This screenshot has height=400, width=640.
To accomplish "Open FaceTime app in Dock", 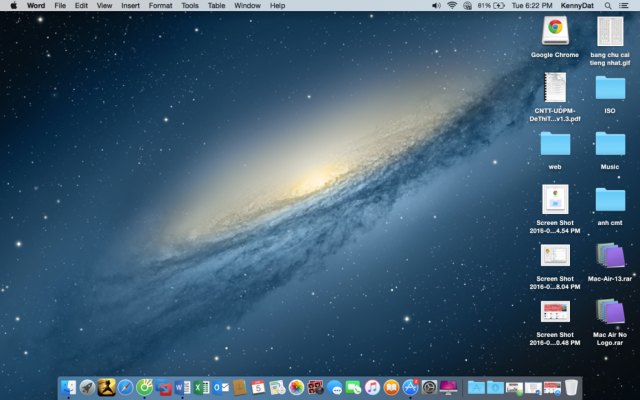I will click(x=353, y=387).
